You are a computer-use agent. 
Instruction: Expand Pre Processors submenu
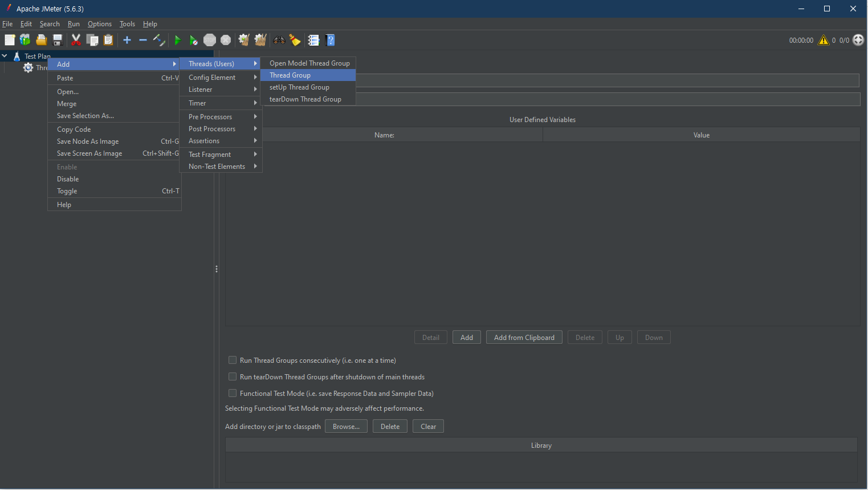(221, 117)
